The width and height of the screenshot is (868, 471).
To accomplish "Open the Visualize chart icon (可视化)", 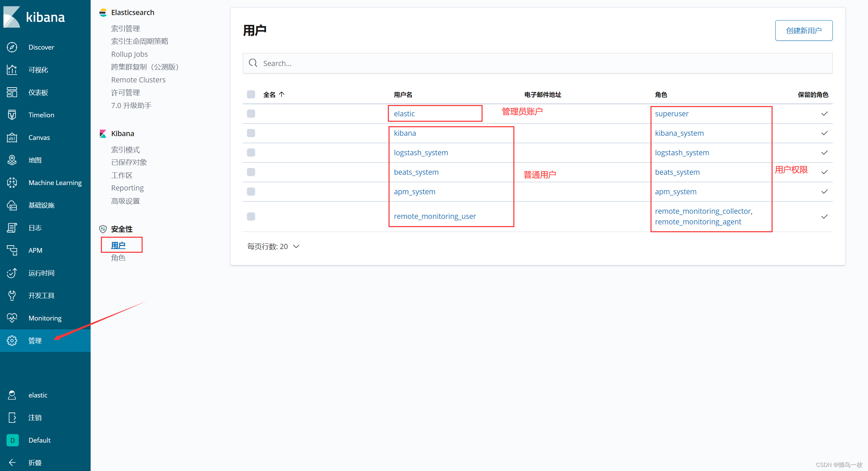I will (12, 70).
